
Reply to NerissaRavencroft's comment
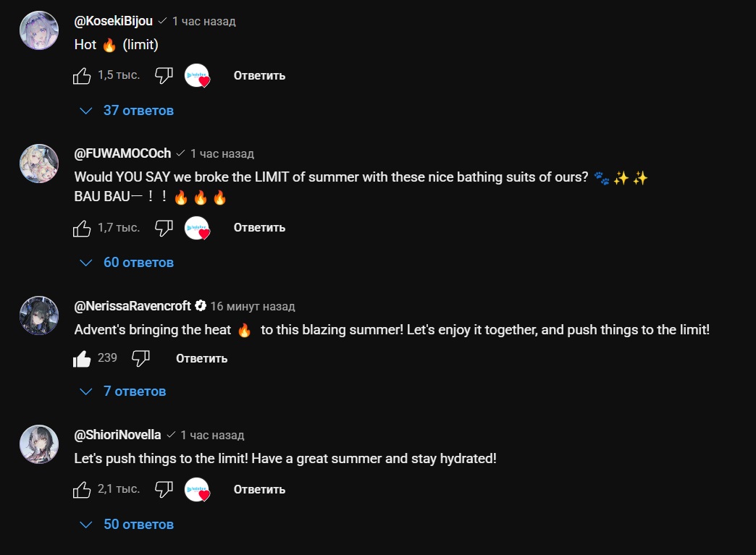pyautogui.click(x=201, y=358)
